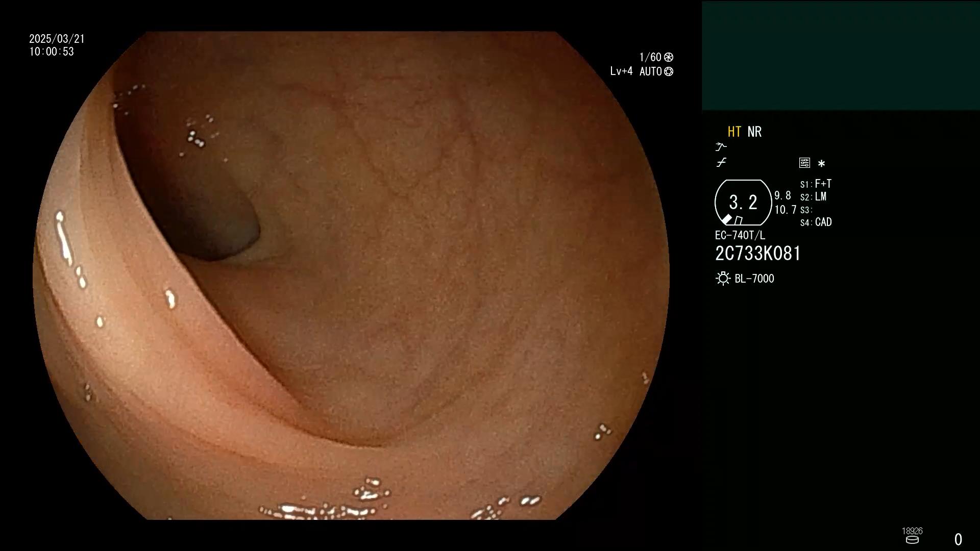
Task: Click the 1/60 shutter speed value
Action: [x=650, y=57]
